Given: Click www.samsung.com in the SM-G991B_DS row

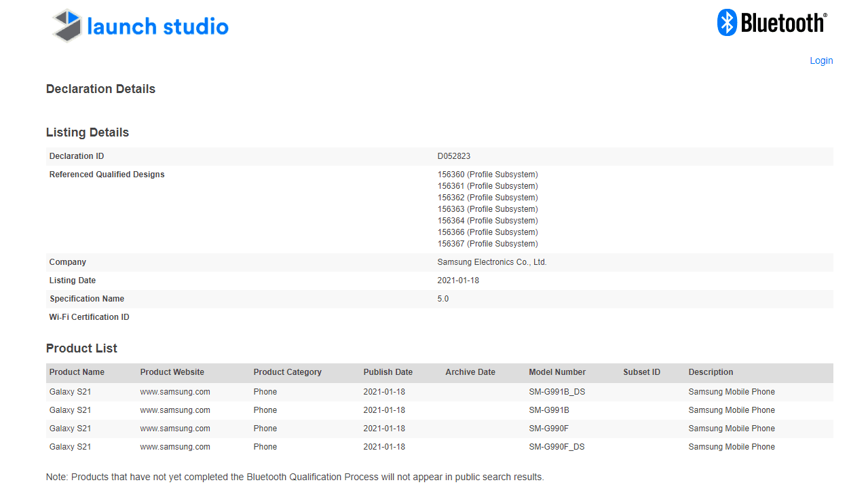Looking at the screenshot, I should click(x=175, y=392).
